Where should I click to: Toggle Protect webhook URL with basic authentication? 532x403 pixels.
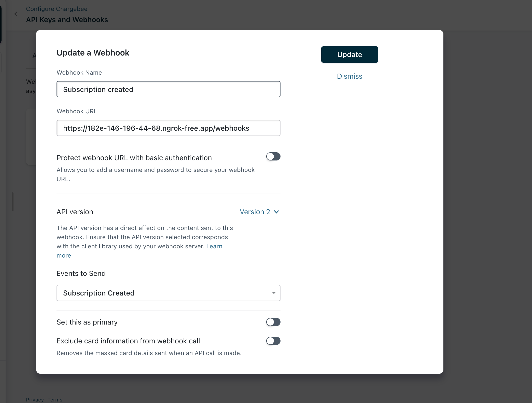click(x=274, y=157)
